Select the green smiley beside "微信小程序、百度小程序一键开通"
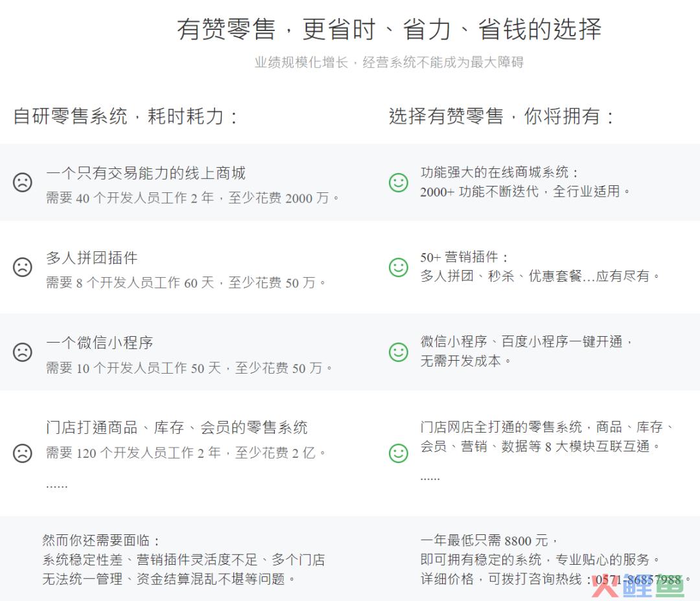The image size is (700, 601). (x=399, y=352)
